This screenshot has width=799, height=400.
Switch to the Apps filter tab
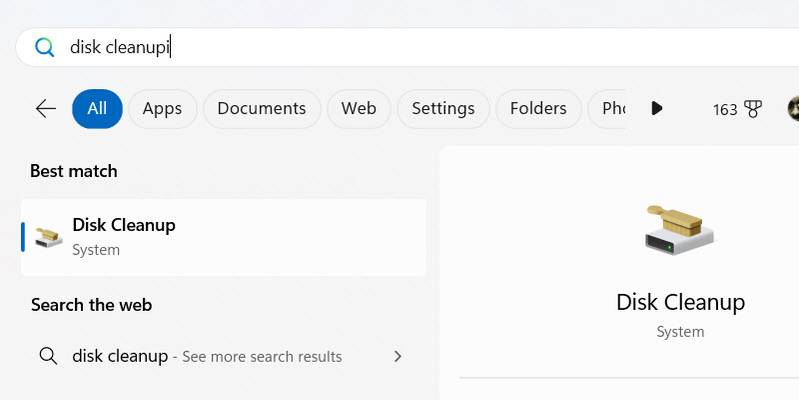[x=162, y=108]
